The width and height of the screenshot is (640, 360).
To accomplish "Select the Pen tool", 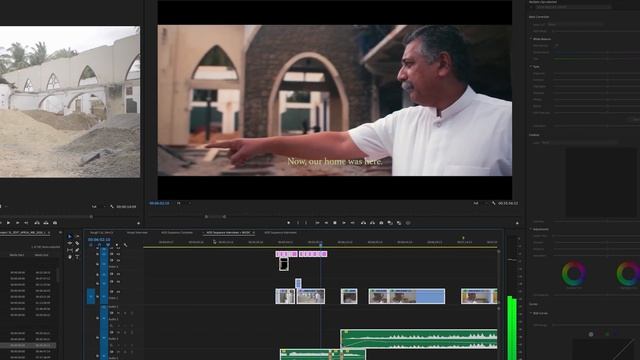I will pyautogui.click(x=77, y=250).
